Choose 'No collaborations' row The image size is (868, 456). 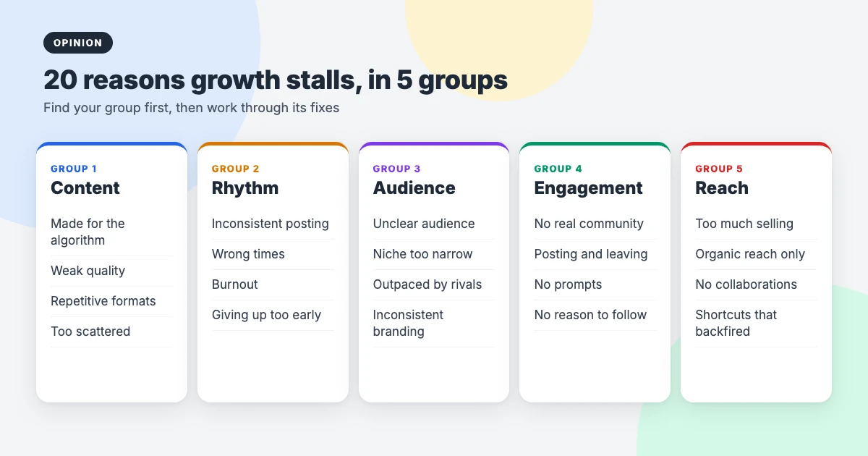point(757,284)
